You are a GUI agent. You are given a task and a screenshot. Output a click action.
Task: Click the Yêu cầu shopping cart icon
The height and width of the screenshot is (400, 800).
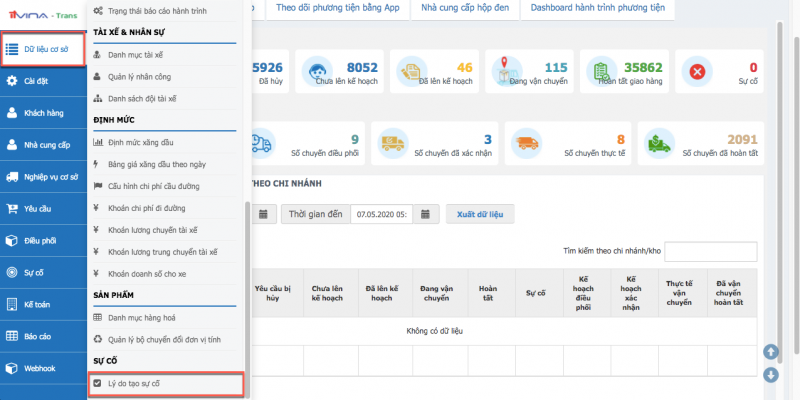pos(11,208)
